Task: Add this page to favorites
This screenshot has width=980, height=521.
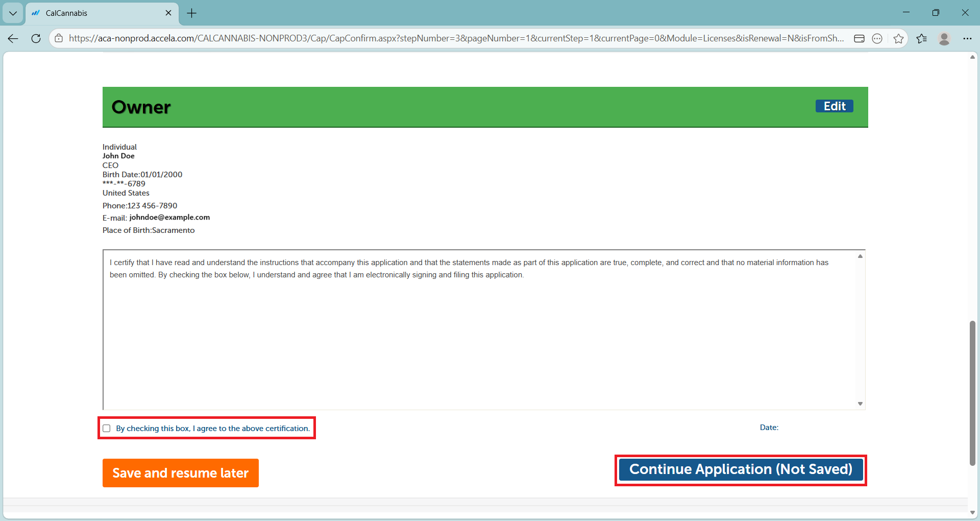Action: point(899,38)
